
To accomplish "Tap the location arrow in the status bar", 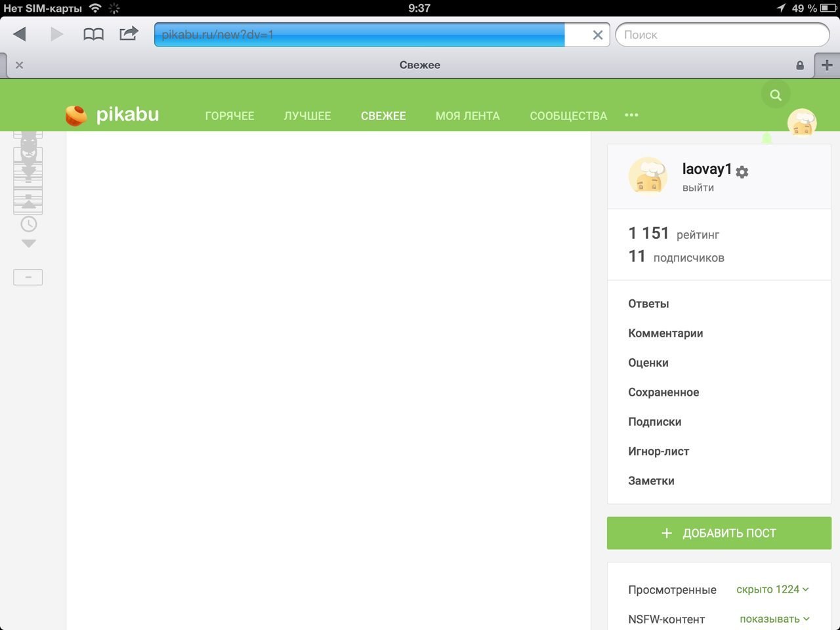I will [781, 8].
